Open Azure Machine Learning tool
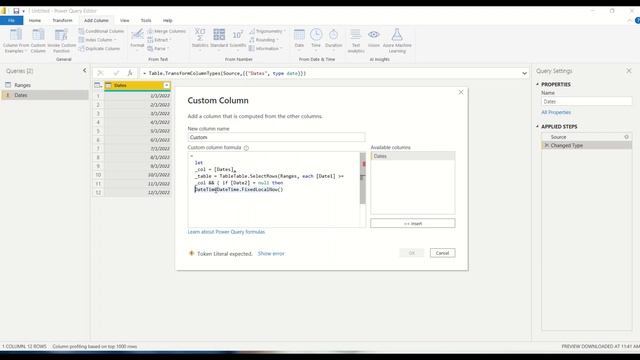This screenshot has height=360, width=640. point(397,40)
